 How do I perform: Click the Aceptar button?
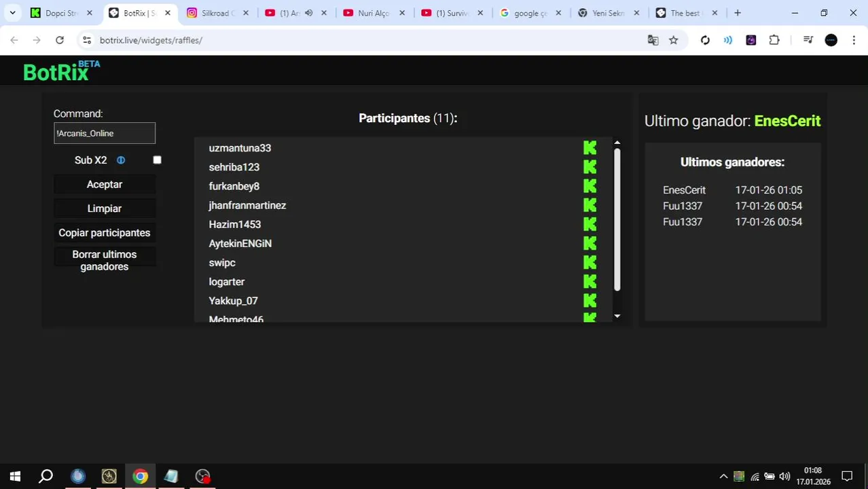pos(105,184)
